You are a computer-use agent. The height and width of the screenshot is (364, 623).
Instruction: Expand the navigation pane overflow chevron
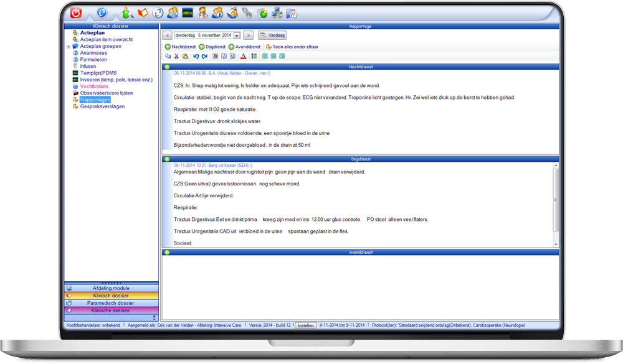pos(154,318)
